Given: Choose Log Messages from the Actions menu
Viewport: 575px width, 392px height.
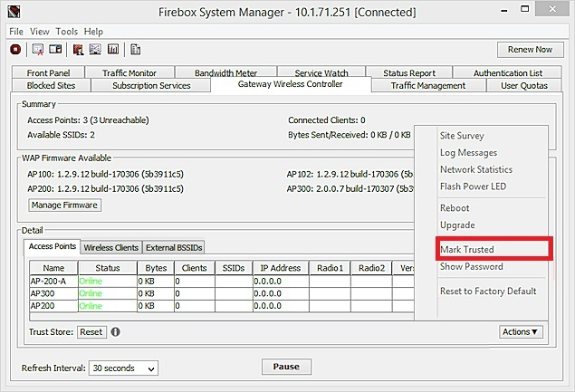Looking at the screenshot, I should [x=469, y=153].
